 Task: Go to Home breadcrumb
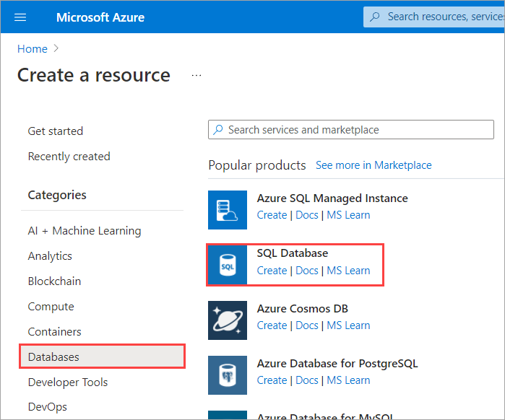point(33,49)
